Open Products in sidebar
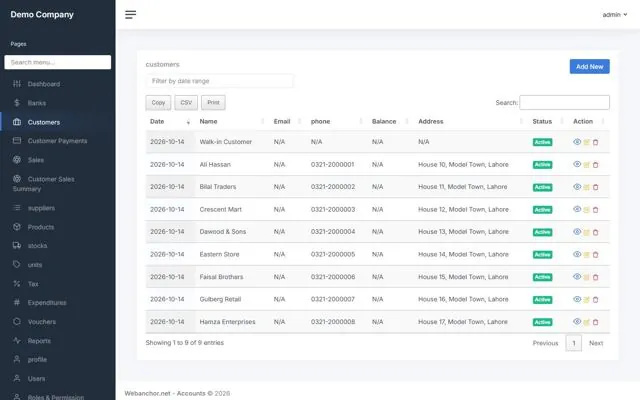 pos(58,227)
